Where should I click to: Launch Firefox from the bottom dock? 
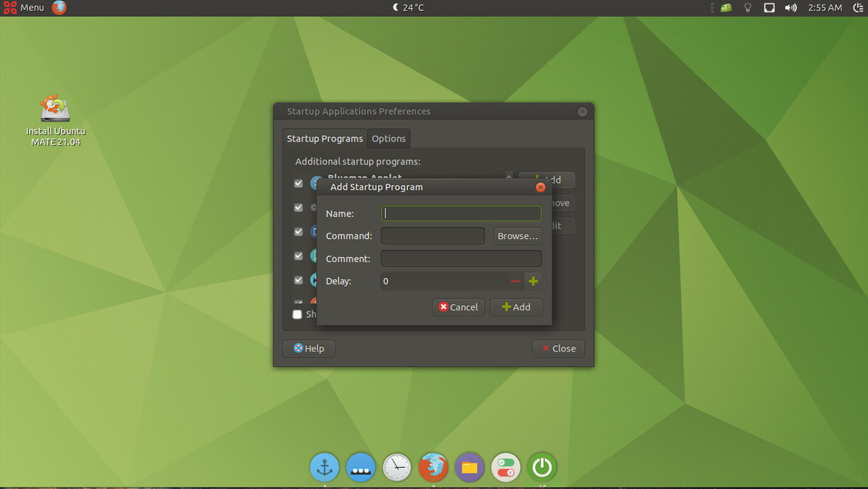pos(433,468)
